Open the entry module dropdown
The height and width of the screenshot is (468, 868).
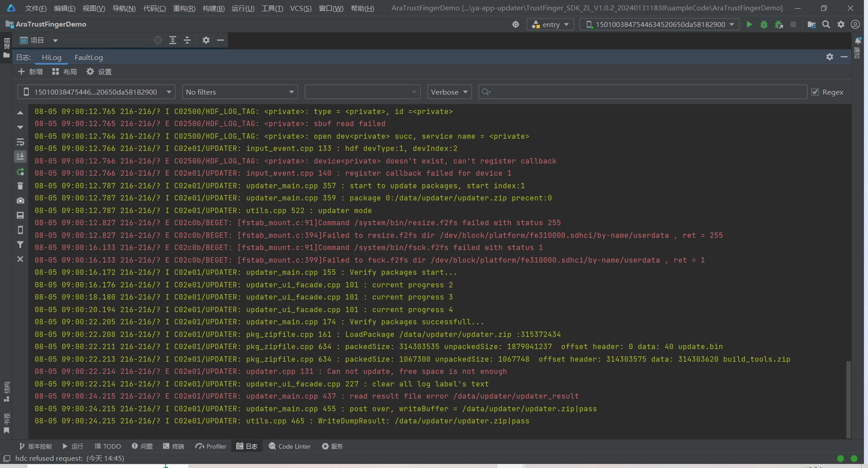pos(550,24)
